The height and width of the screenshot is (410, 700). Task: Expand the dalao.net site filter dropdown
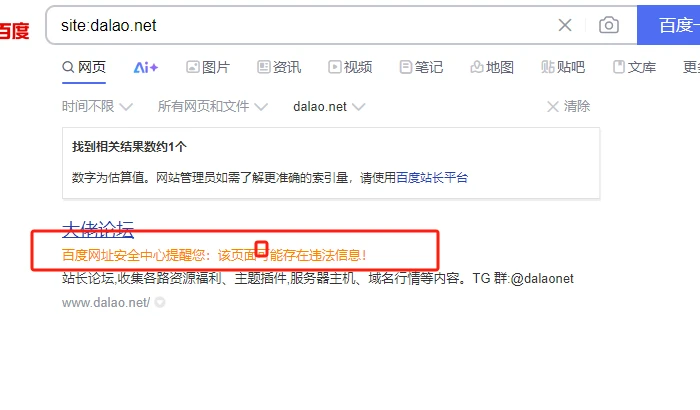[x=329, y=106]
